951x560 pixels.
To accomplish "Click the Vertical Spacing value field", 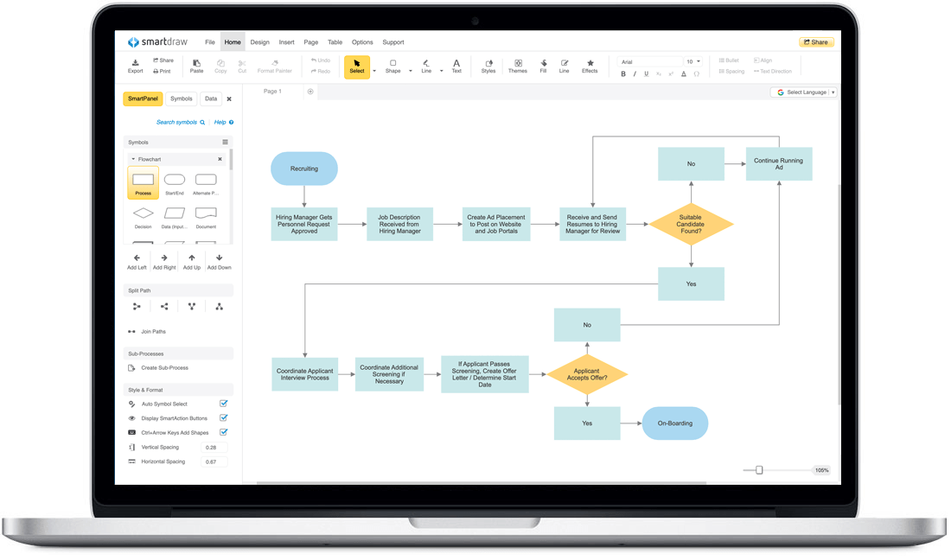I will 214,448.
